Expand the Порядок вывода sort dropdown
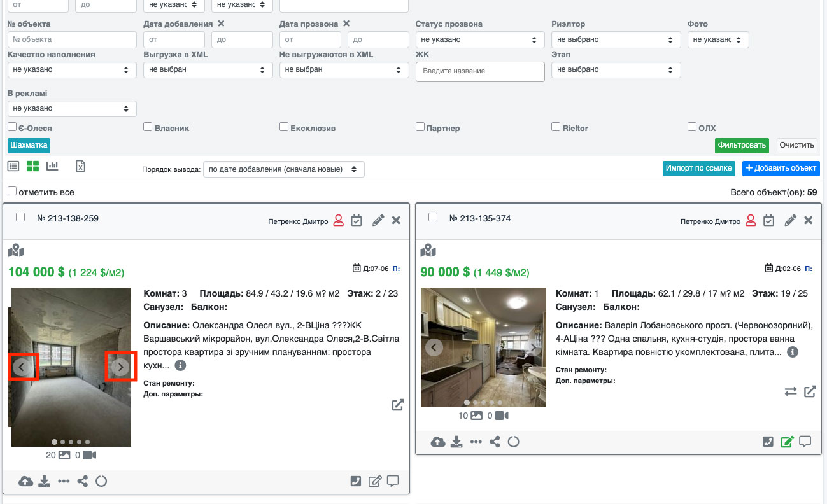 (x=284, y=169)
